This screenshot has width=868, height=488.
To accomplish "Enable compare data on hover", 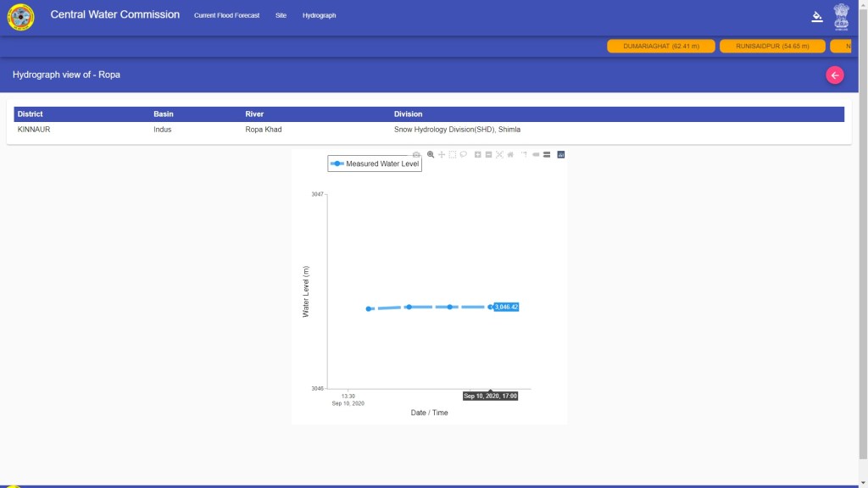I will (547, 154).
